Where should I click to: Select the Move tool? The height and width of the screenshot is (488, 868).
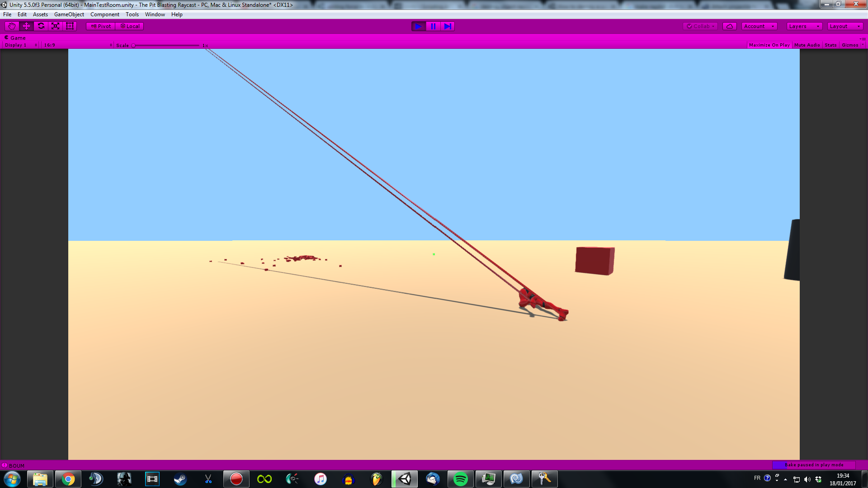(26, 26)
